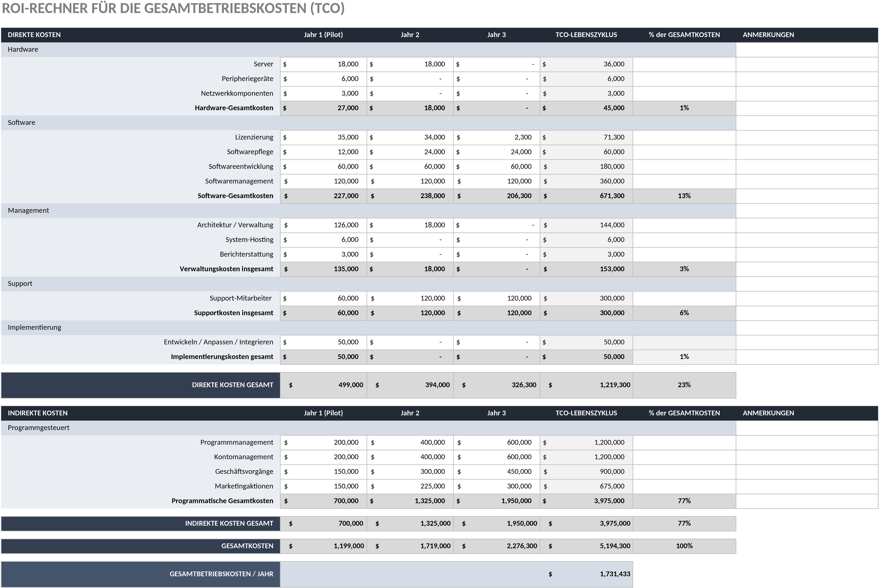
Task: Select the lower Jahr 2 column header
Action: point(410,413)
